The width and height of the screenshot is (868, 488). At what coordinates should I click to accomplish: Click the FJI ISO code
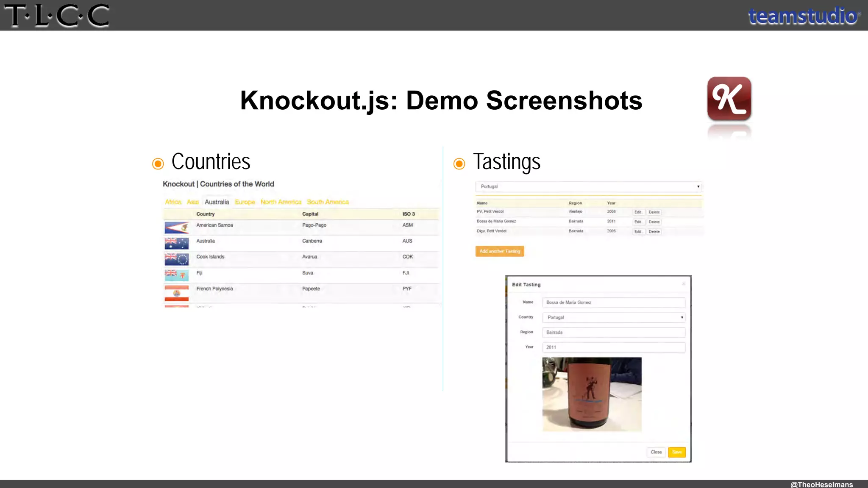click(406, 273)
